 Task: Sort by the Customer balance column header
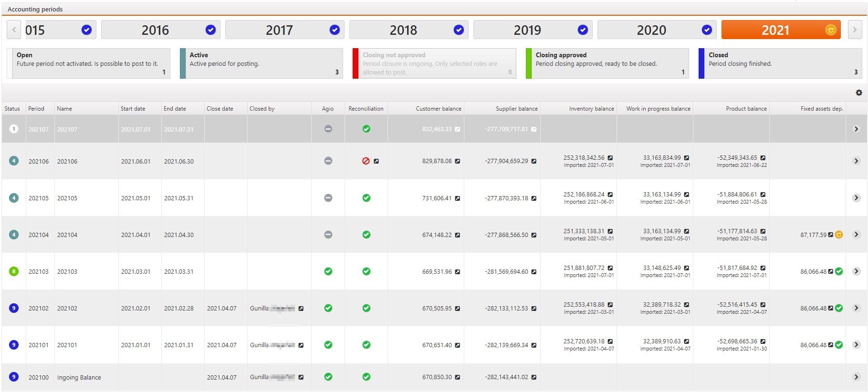point(438,109)
